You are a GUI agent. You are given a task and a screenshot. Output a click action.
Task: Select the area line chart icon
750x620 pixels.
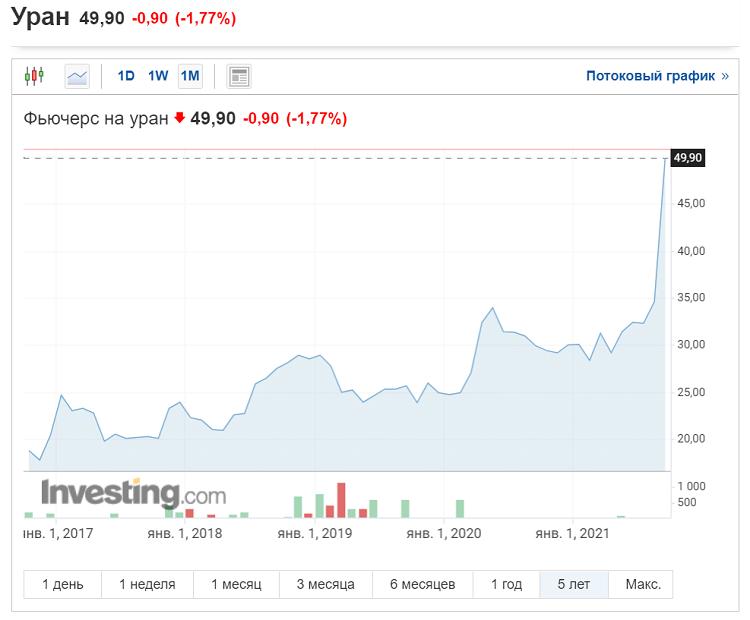[77, 77]
